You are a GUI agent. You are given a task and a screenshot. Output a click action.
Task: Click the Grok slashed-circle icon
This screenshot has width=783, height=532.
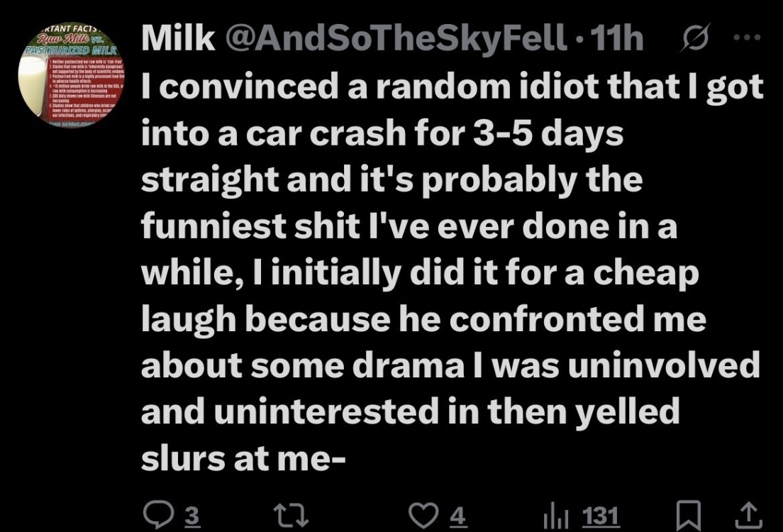coord(690,40)
